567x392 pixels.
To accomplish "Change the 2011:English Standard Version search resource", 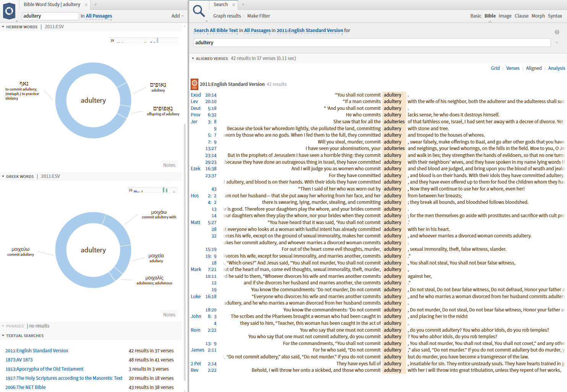I will 310,31.
